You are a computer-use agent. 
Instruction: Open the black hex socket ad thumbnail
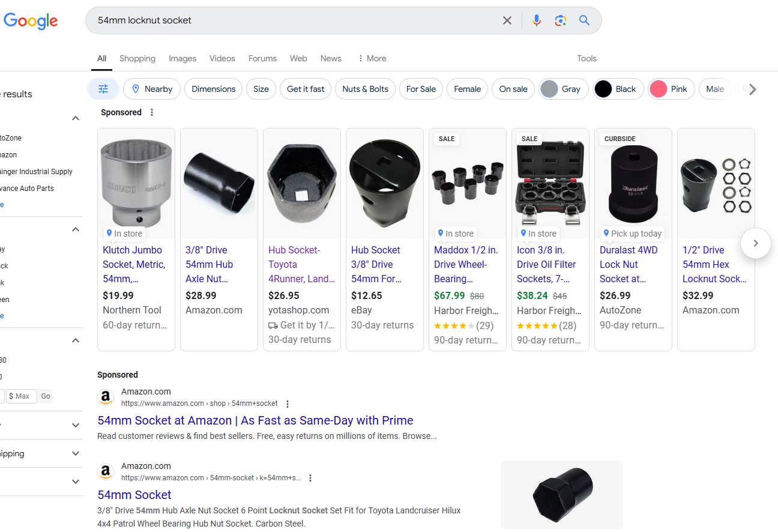562,495
